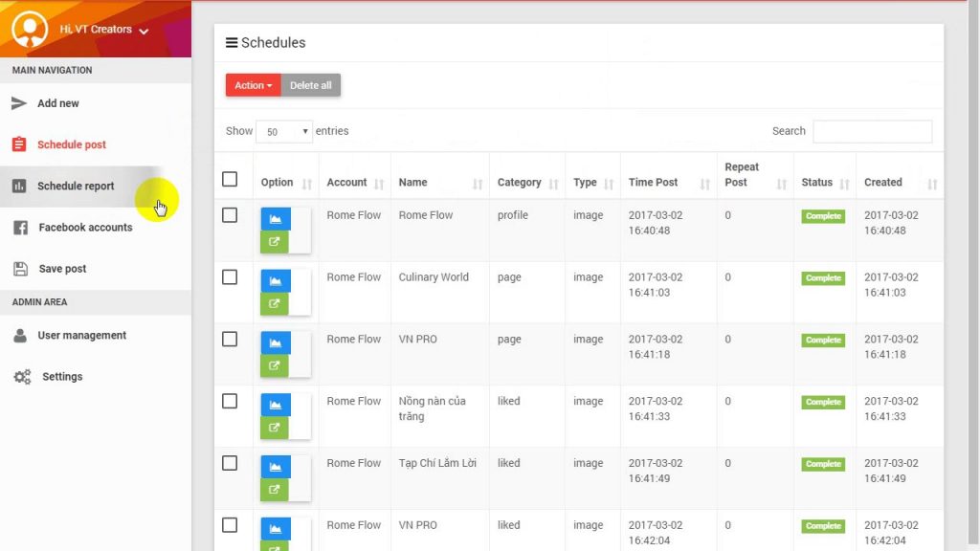Open Schedule report from the sidebar
The width and height of the screenshot is (980, 551).
coord(75,186)
